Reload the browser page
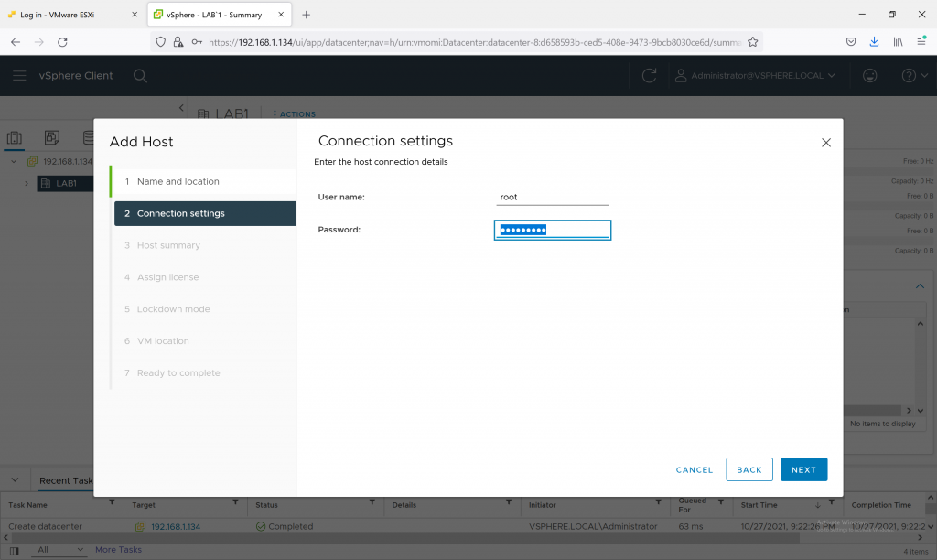Screen dimensions: 937x560 62,42
